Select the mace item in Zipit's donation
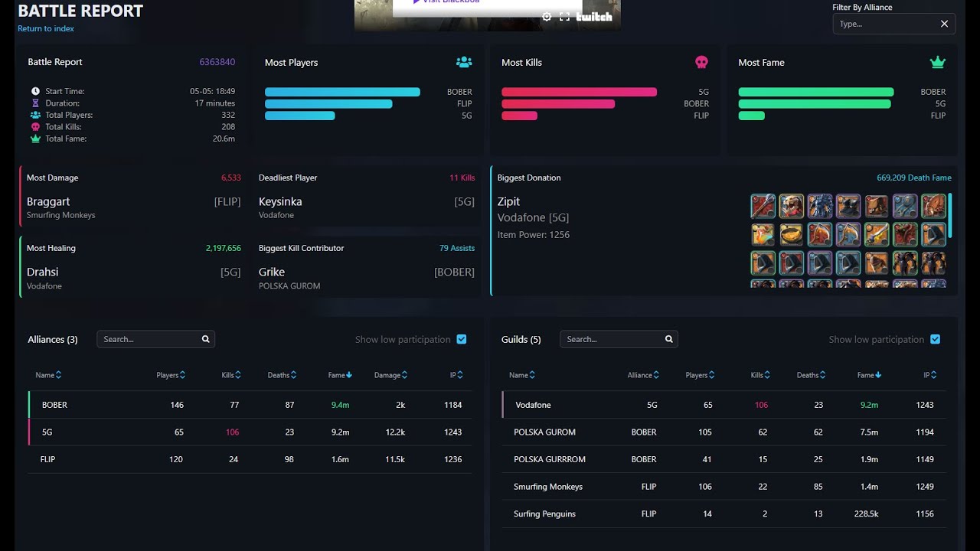 763,206
